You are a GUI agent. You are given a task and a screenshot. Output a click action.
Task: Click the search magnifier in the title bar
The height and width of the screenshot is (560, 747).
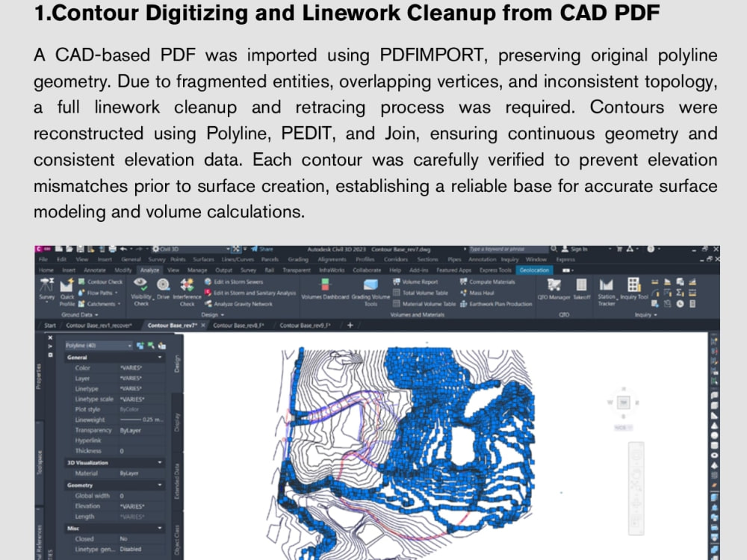pos(554,249)
